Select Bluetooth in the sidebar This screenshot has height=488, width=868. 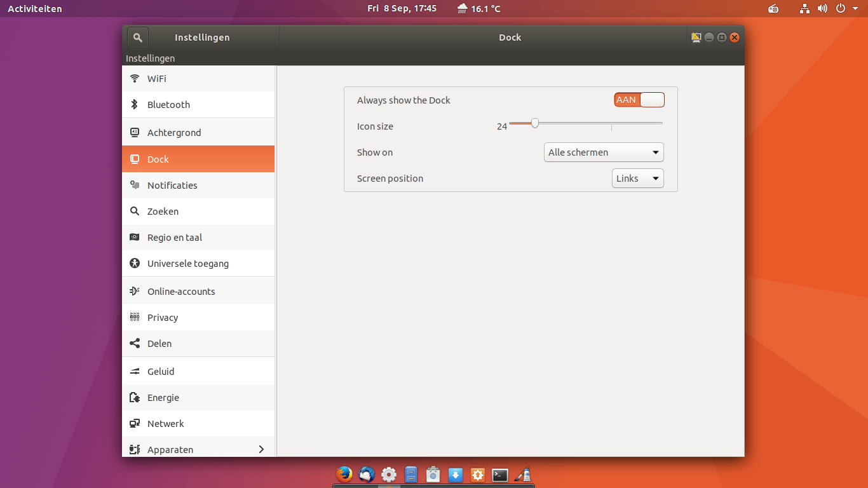[198, 105]
